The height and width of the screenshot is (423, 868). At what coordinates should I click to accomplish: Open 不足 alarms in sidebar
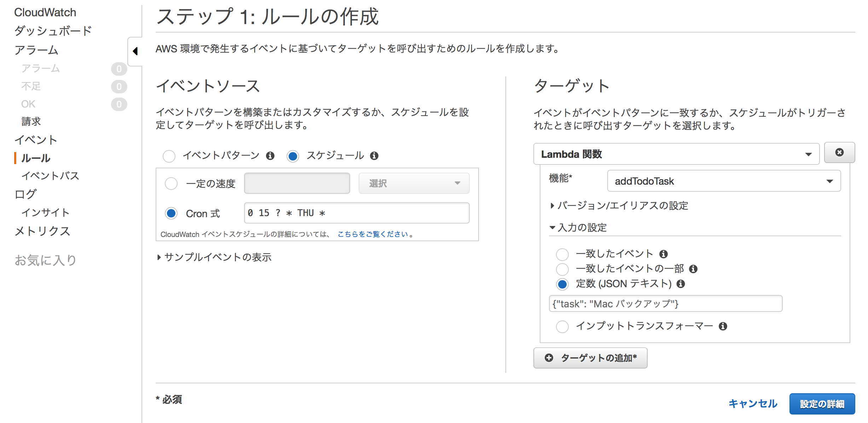(x=31, y=86)
